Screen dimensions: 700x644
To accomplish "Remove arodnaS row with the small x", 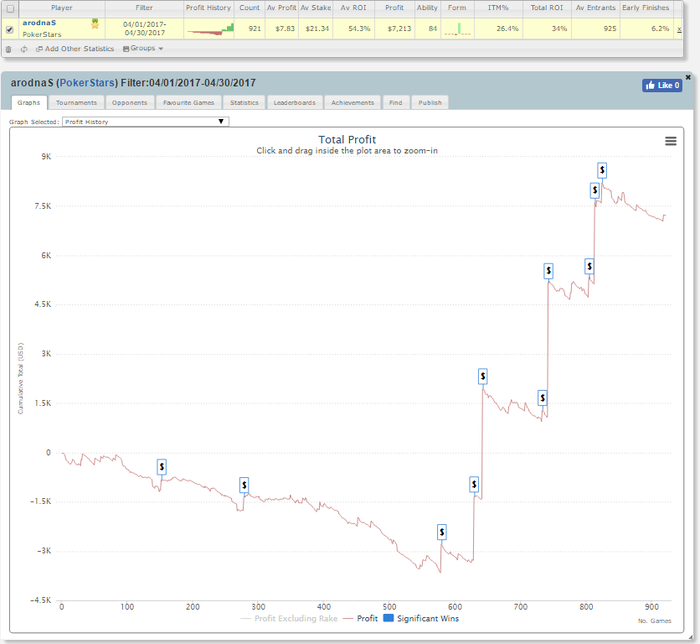I will [679, 29].
